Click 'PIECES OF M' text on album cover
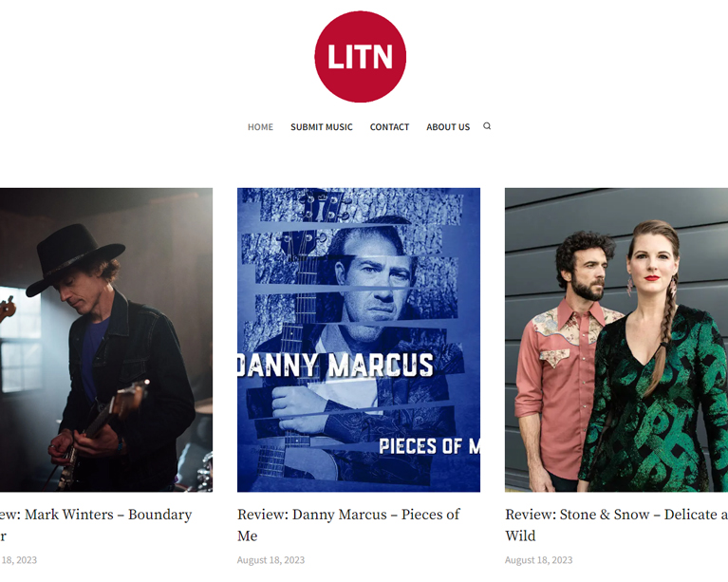The height and width of the screenshot is (582, 728). [x=429, y=446]
